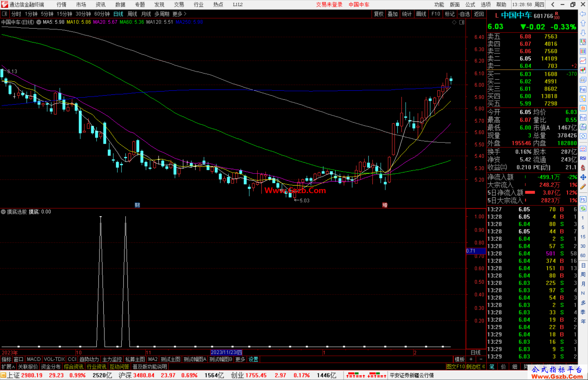Viewport: 588px width, 380px height.
Task: Zoom out chart with minus button
Action: [481, 359]
